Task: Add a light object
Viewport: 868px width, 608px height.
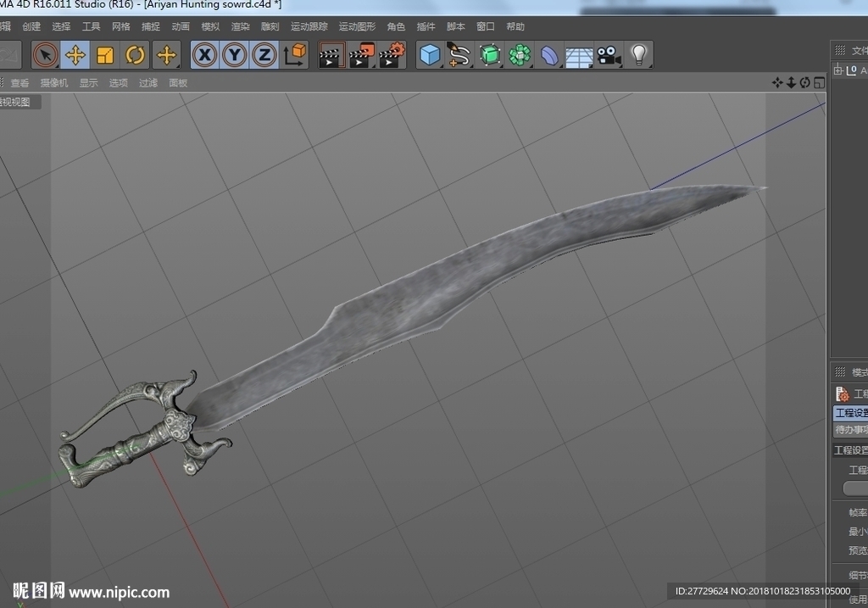Action: pyautogui.click(x=639, y=55)
